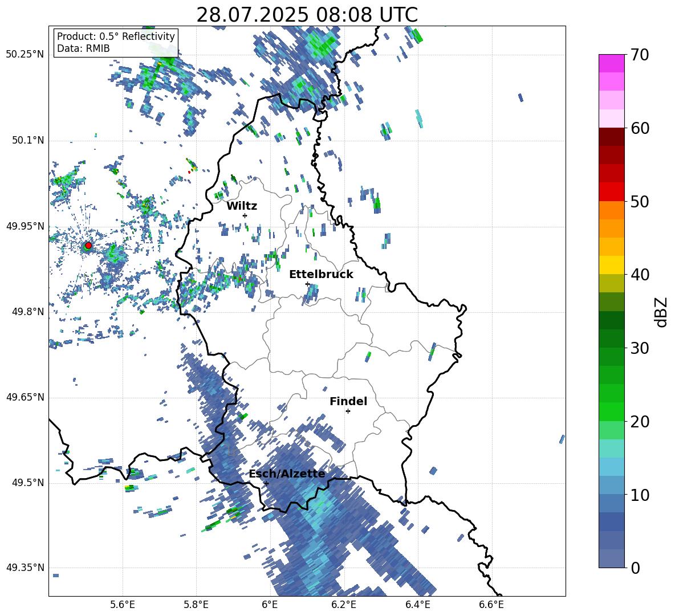Click the colorbar tick label 40
The width and height of the screenshot is (675, 616).
tap(640, 275)
